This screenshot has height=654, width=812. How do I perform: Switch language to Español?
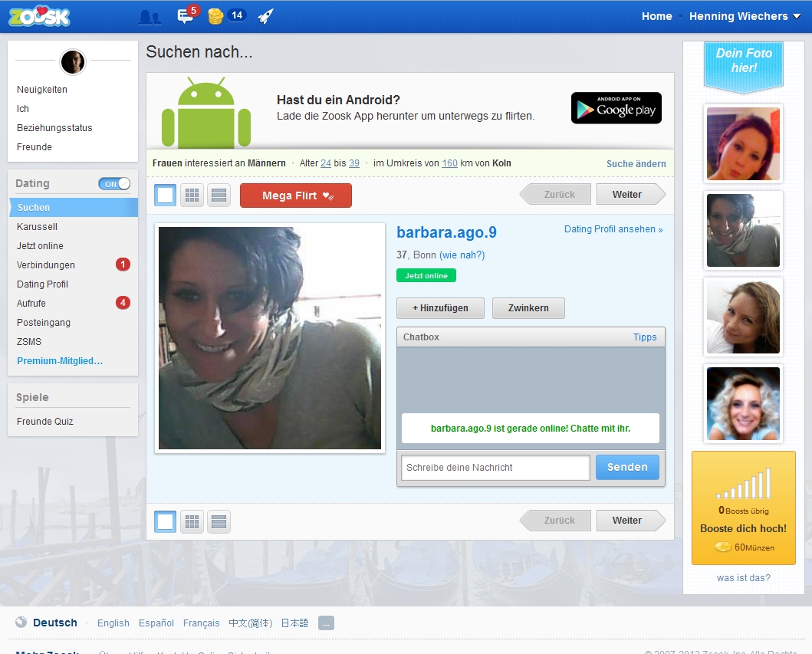[x=156, y=623]
